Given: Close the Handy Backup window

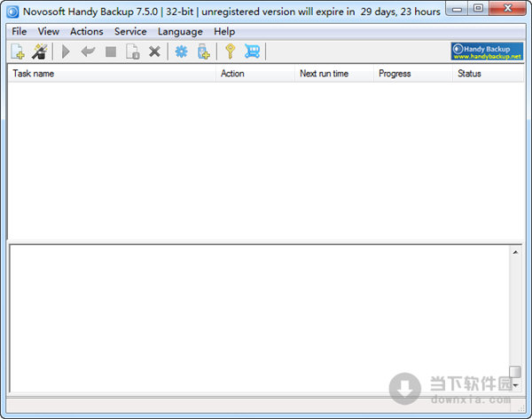Looking at the screenshot, I should pyautogui.click(x=507, y=8).
